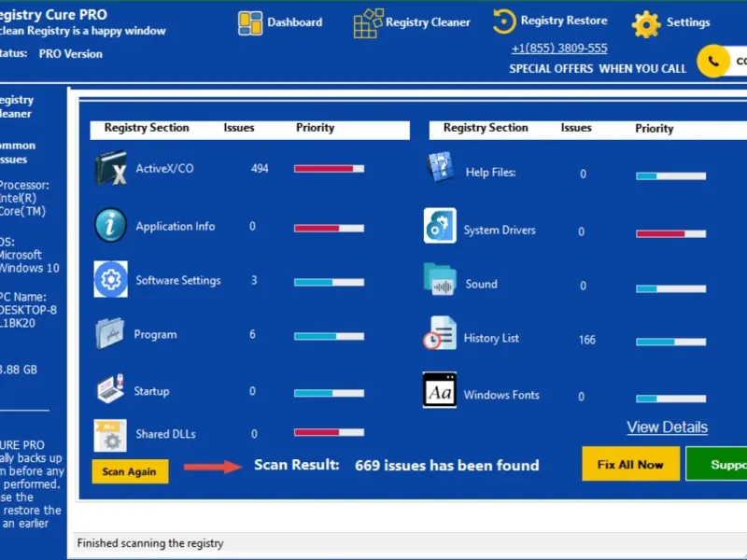Viewport: 747px width, 560px height.
Task: Click the SPECIAL OFFERS WHEN YOU CALL text
Action: point(598,68)
